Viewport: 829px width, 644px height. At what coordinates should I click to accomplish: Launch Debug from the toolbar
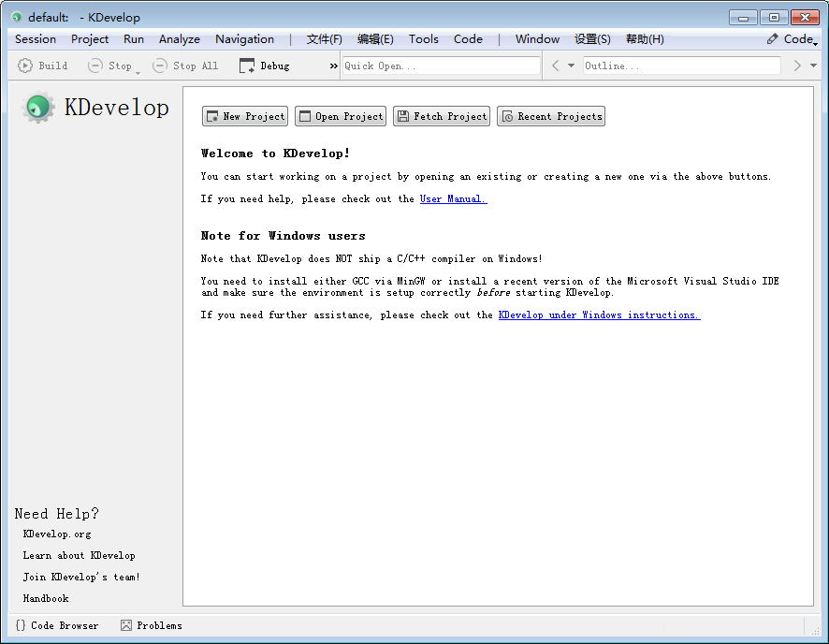click(265, 66)
